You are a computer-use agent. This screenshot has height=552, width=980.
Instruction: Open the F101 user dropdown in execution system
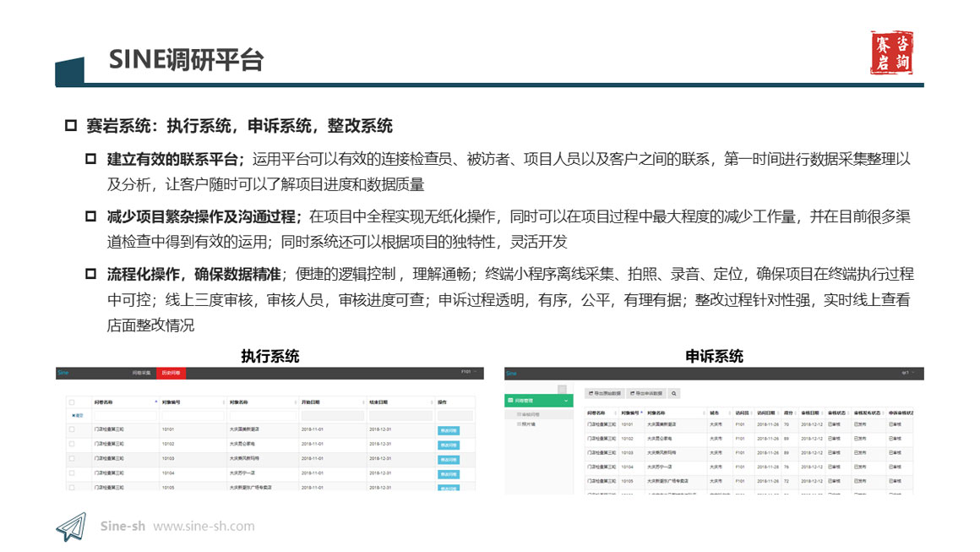point(469,372)
